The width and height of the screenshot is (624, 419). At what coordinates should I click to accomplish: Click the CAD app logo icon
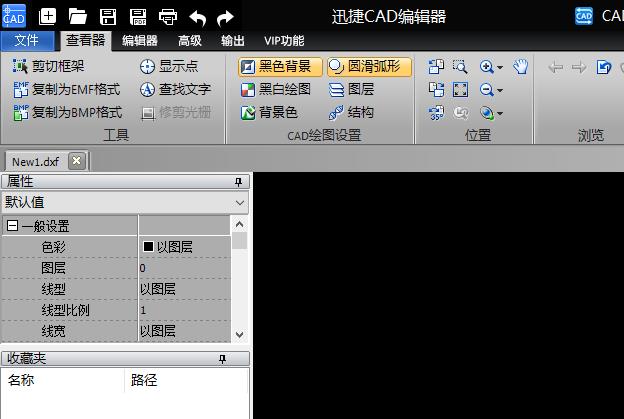(14, 16)
